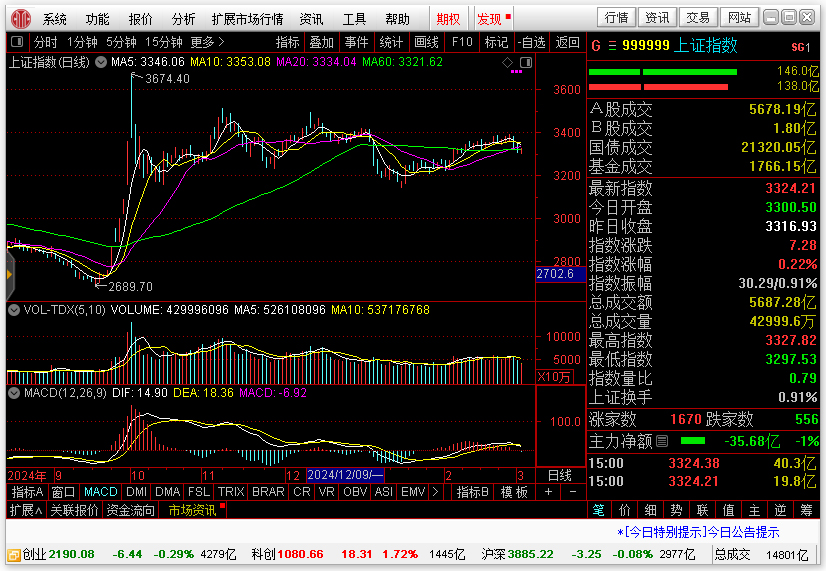The width and height of the screenshot is (826, 571).
Task: Click the 2702.6 price axis marker
Action: point(560,274)
